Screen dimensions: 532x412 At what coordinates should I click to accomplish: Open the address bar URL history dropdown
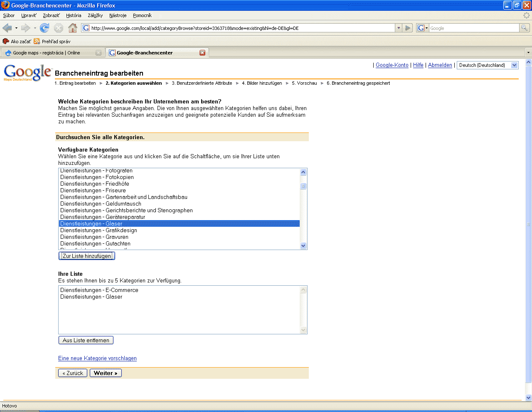(x=399, y=28)
